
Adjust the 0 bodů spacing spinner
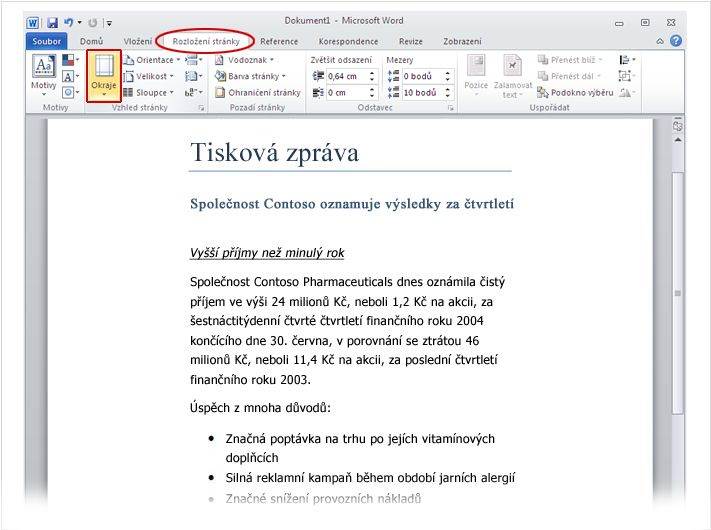[448, 76]
